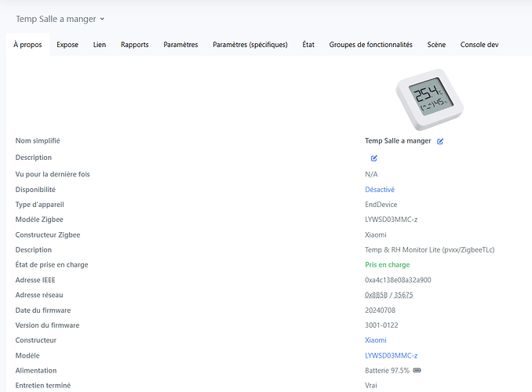Open Groupes de fonctionnalités tab
Screen dimensions: 532x392
point(370,45)
